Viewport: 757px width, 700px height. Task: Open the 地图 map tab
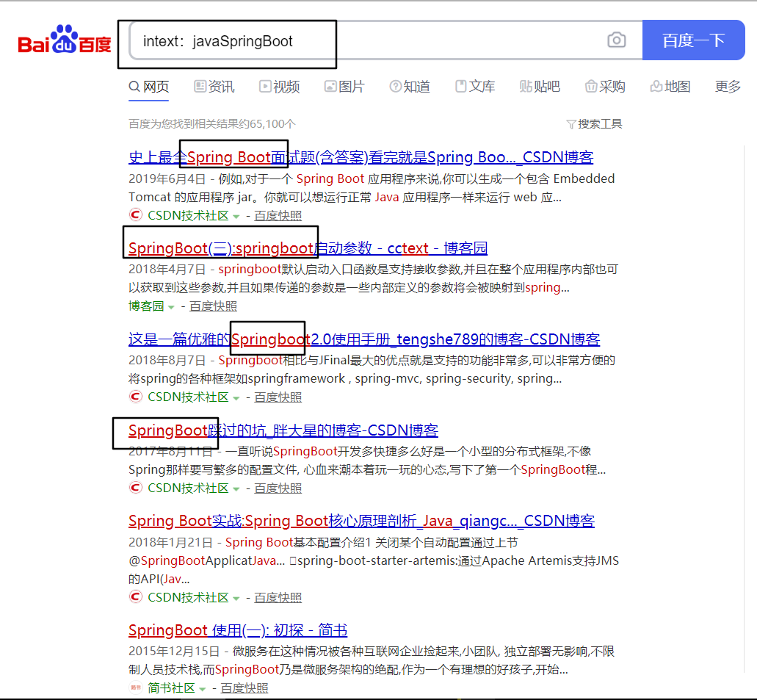[x=670, y=87]
